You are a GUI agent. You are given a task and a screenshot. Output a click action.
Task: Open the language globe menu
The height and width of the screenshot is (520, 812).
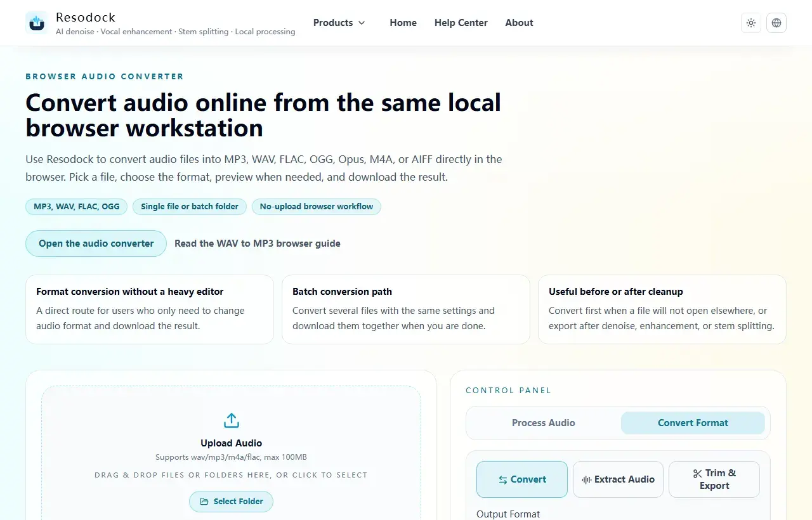click(x=776, y=23)
